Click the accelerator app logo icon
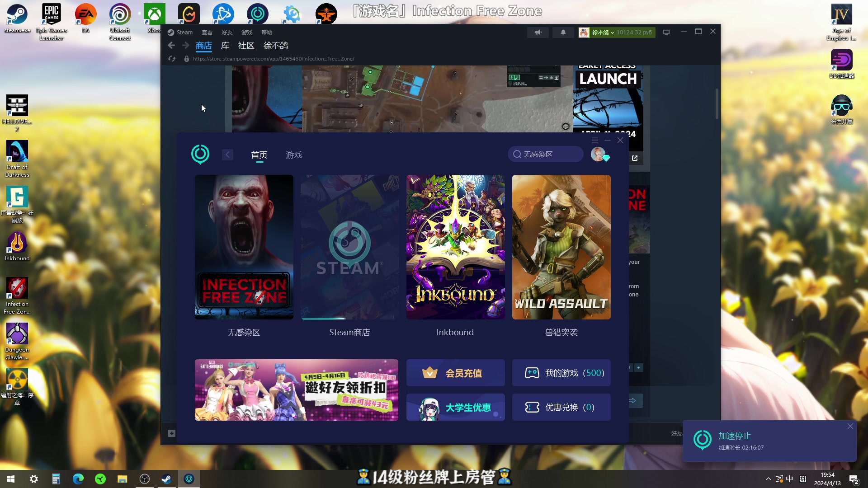This screenshot has width=868, height=488. click(200, 155)
